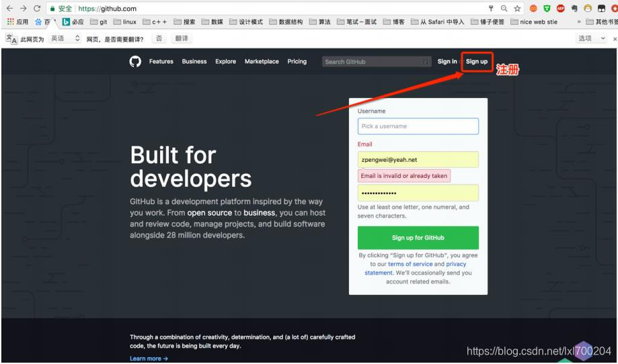Screen dimensions: 618x364
Task: Open the 从 Safari 中导入 bookmark folder
Action: (x=438, y=21)
